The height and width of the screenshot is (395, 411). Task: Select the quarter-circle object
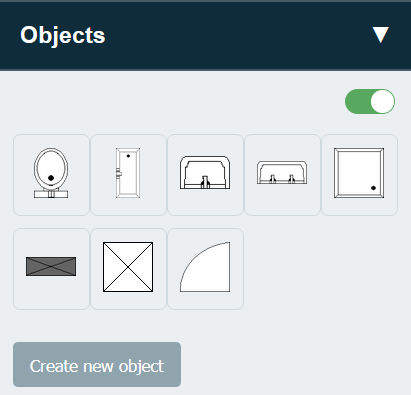205,269
